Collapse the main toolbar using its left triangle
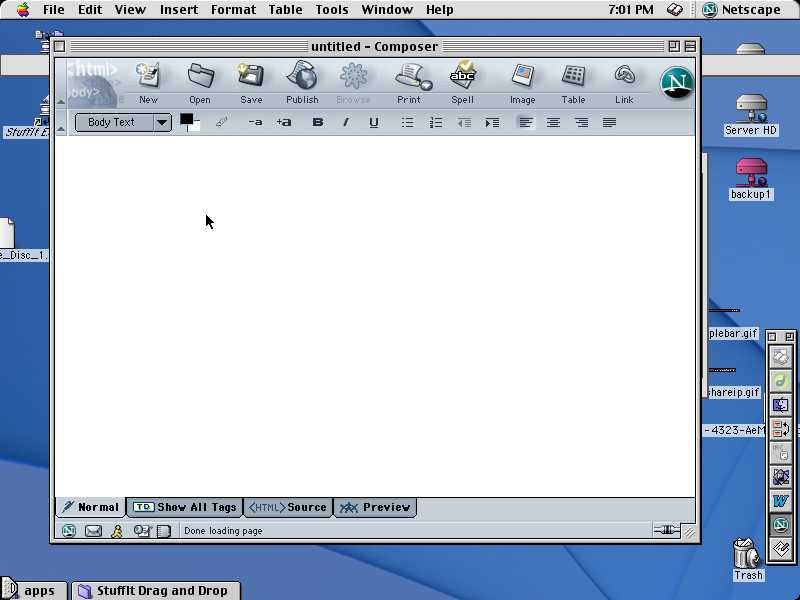The image size is (800, 600). (61, 101)
